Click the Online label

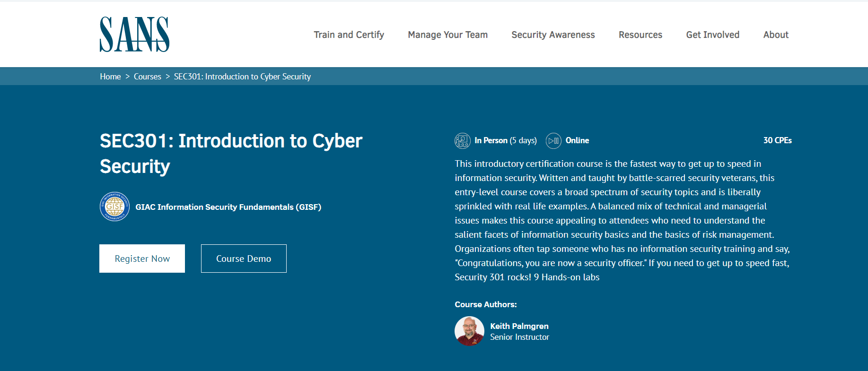click(x=577, y=140)
